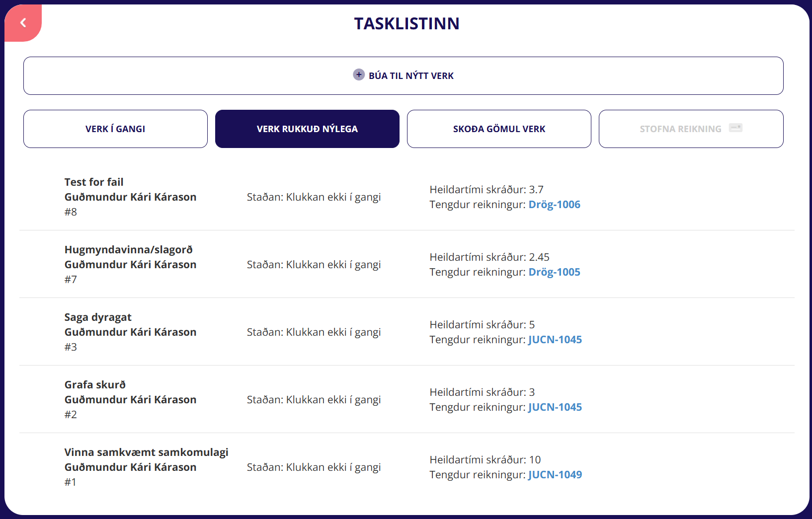The image size is (812, 519).
Task: Open the Test for fail task
Action: coord(94,182)
